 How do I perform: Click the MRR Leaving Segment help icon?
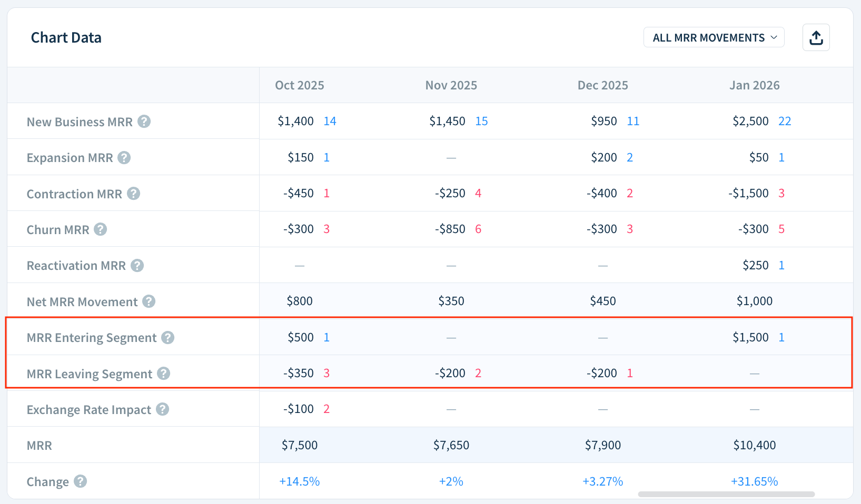[x=164, y=374]
